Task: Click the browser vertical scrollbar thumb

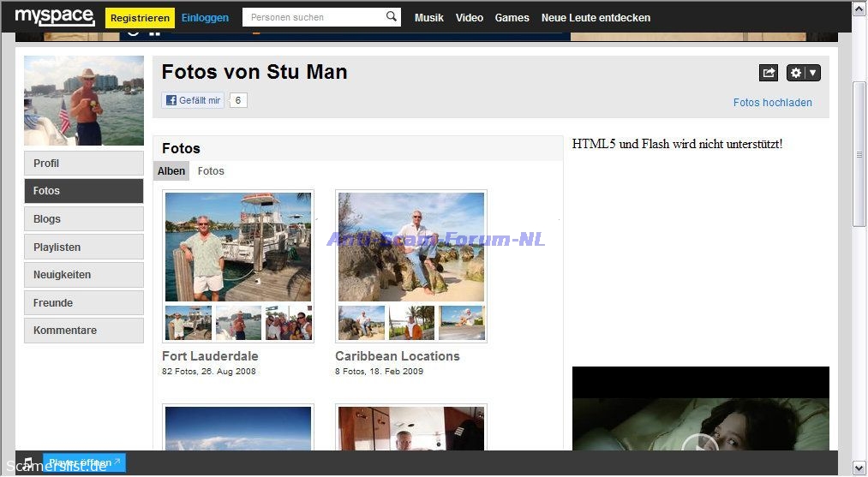Action: point(859,154)
